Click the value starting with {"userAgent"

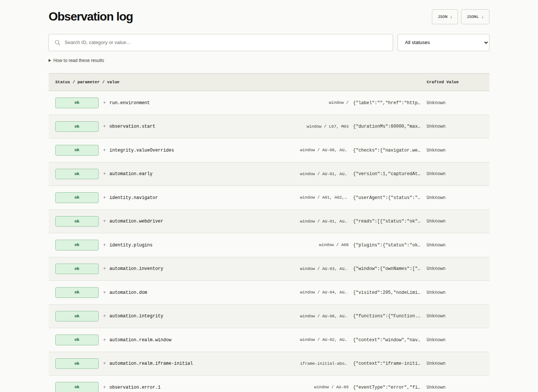pos(387,197)
